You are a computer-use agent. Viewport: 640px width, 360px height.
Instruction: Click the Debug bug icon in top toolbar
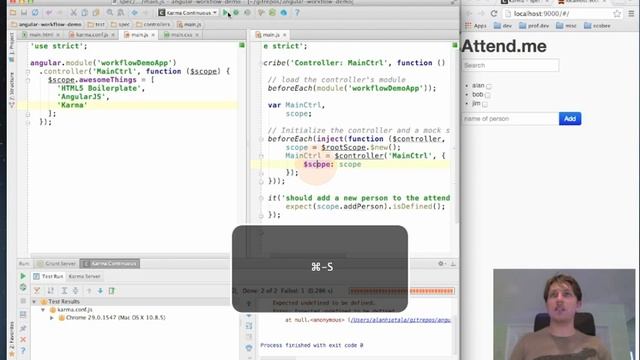click(236, 13)
